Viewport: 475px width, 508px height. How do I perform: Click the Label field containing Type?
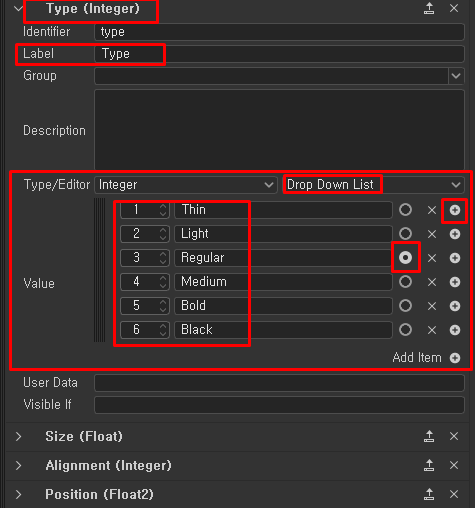point(279,54)
